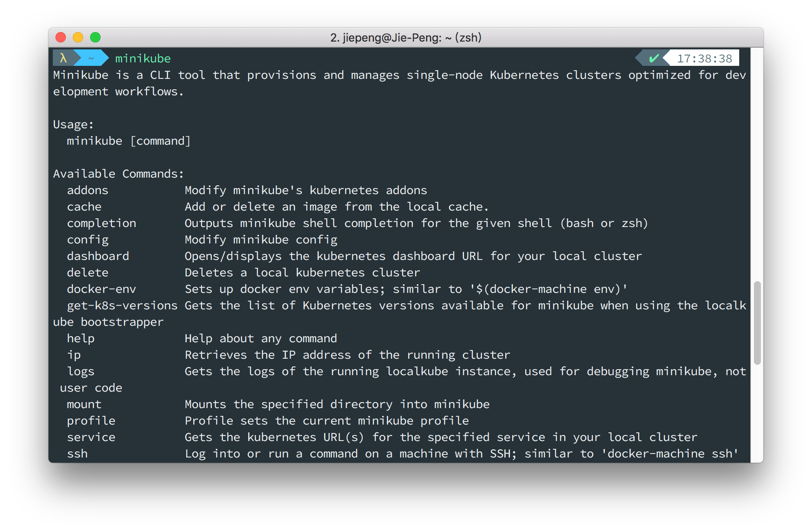812x532 pixels.
Task: Click the yellow minimize window button
Action: point(78,38)
